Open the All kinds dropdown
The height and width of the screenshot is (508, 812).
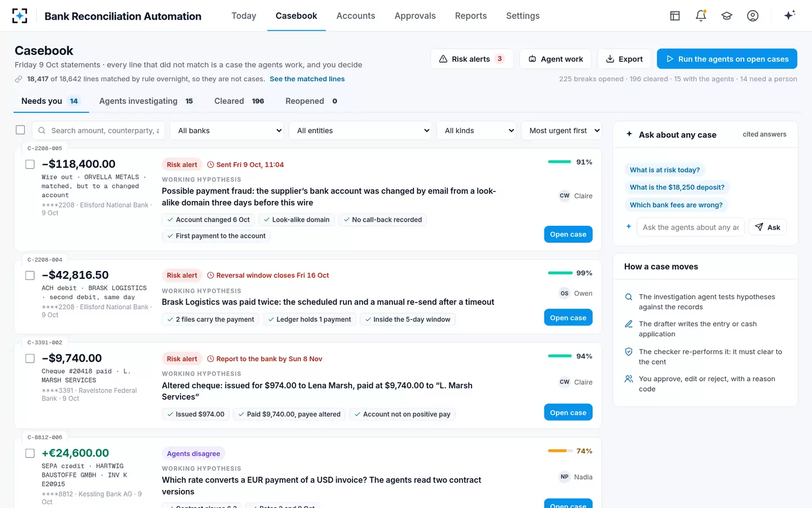pos(477,130)
